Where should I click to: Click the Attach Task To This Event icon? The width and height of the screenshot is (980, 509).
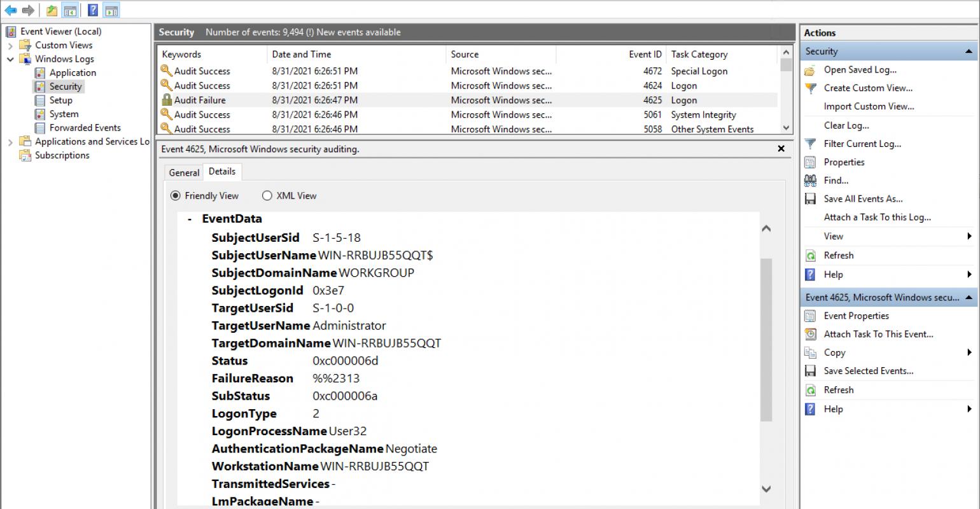(810, 334)
